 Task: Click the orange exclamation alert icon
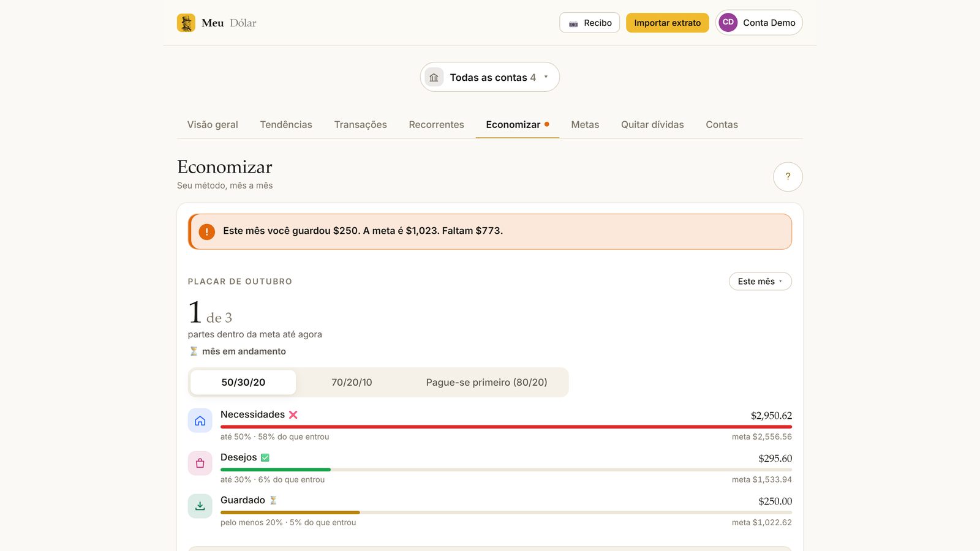click(x=207, y=232)
